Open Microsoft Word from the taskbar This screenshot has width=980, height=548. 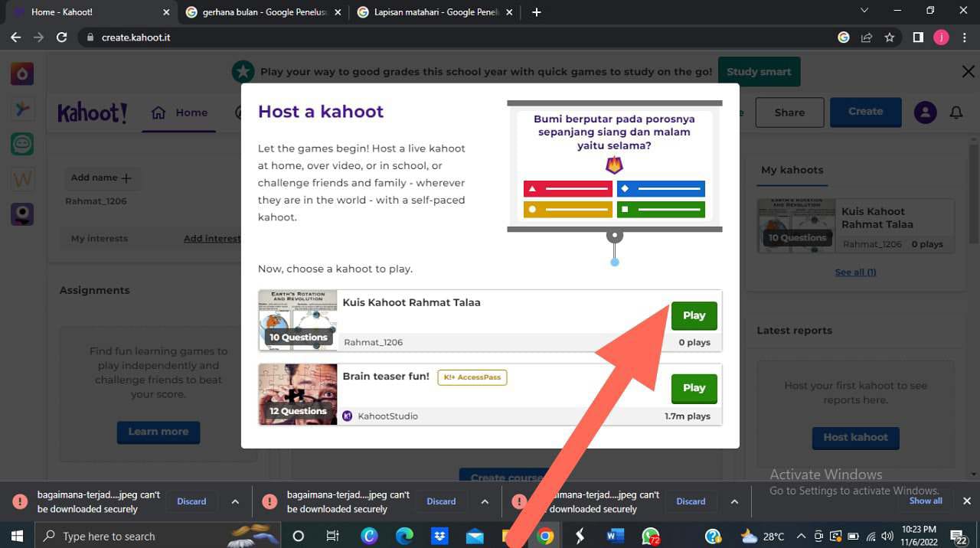615,536
